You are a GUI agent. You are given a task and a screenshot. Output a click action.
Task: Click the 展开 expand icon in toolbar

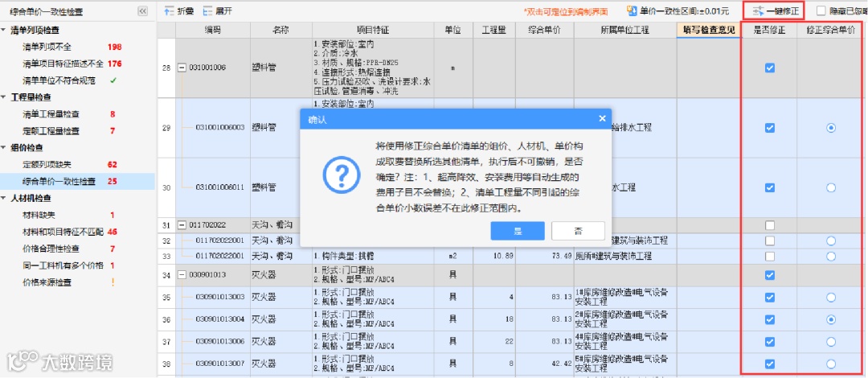coord(207,10)
